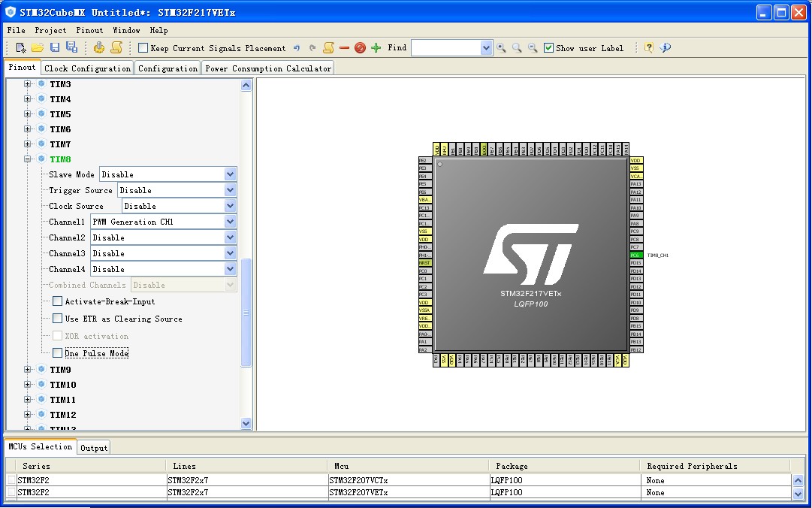Switch to Clock Configuration tab
The image size is (812, 508).
pyautogui.click(x=88, y=68)
